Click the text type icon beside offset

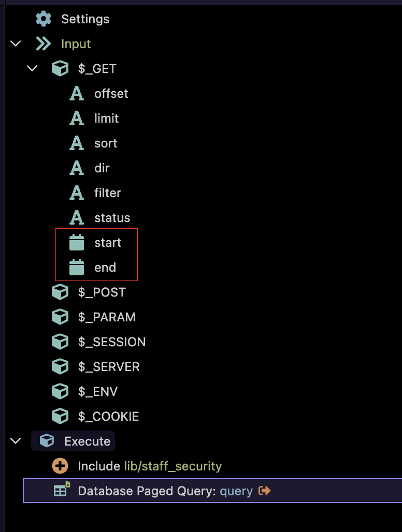[x=77, y=94]
